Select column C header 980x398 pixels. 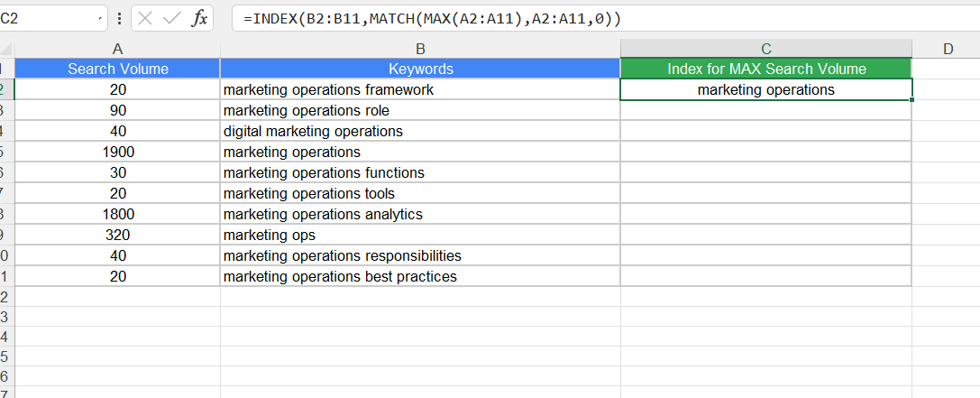coord(766,50)
